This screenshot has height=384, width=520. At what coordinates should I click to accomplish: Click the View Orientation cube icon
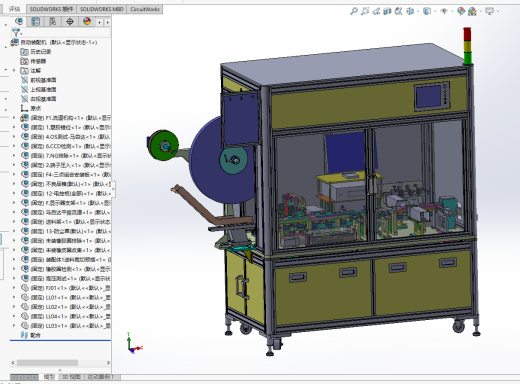410,11
